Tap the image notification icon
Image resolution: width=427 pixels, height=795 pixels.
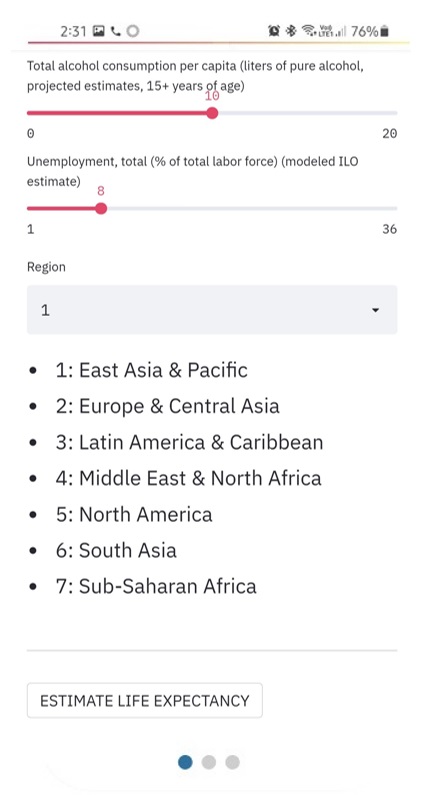coord(99,31)
